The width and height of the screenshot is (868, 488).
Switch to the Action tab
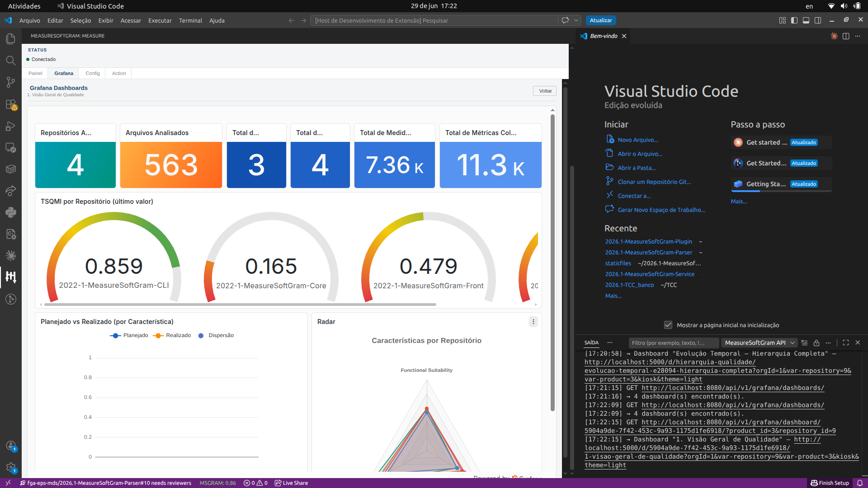pos(119,73)
